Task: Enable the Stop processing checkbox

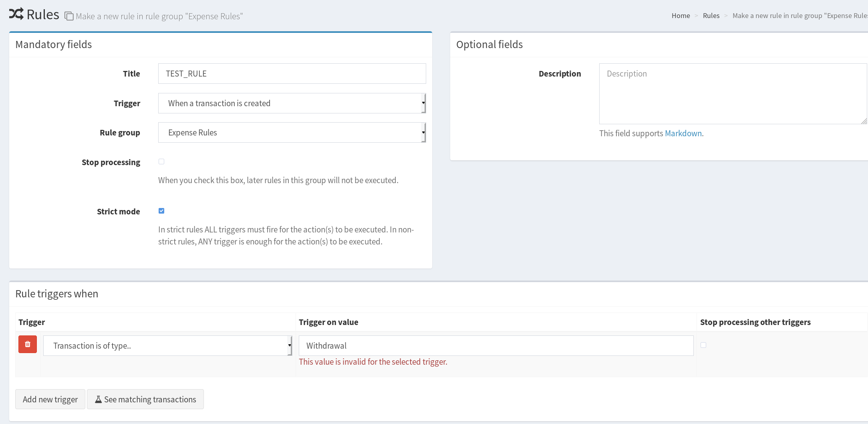Action: tap(161, 162)
